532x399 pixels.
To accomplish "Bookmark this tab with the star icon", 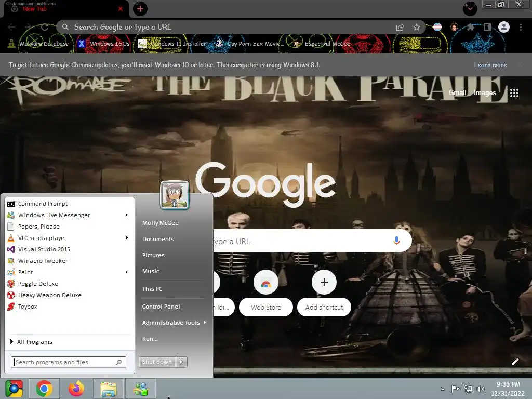I will tap(417, 27).
